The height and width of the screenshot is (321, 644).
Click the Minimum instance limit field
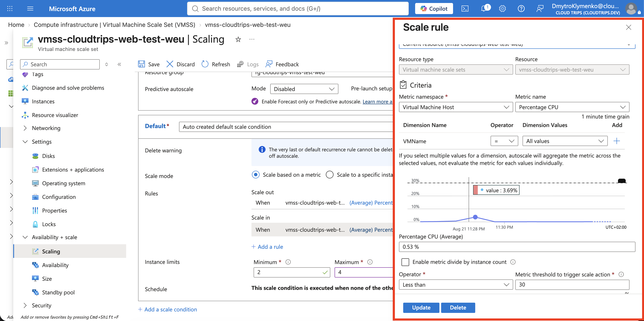click(x=292, y=272)
